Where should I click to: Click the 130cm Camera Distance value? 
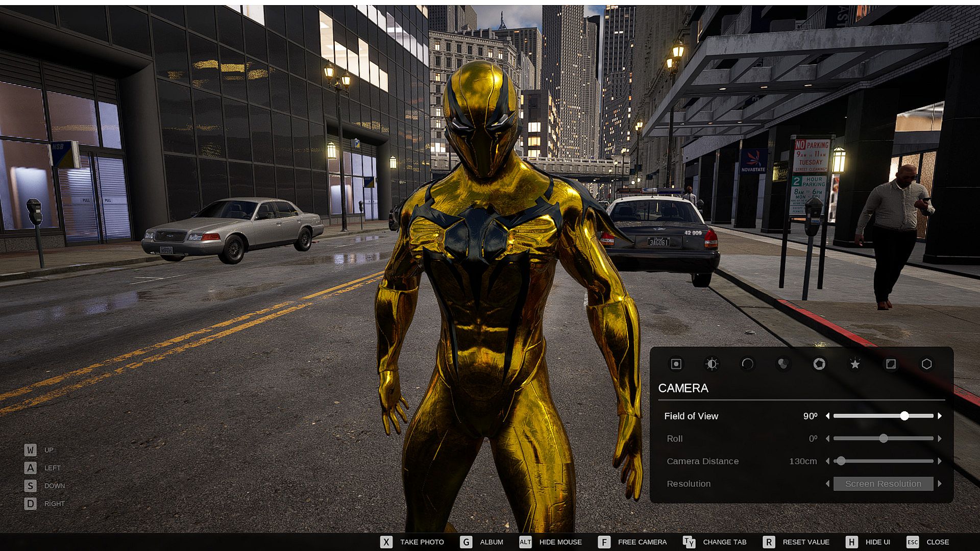(x=803, y=461)
